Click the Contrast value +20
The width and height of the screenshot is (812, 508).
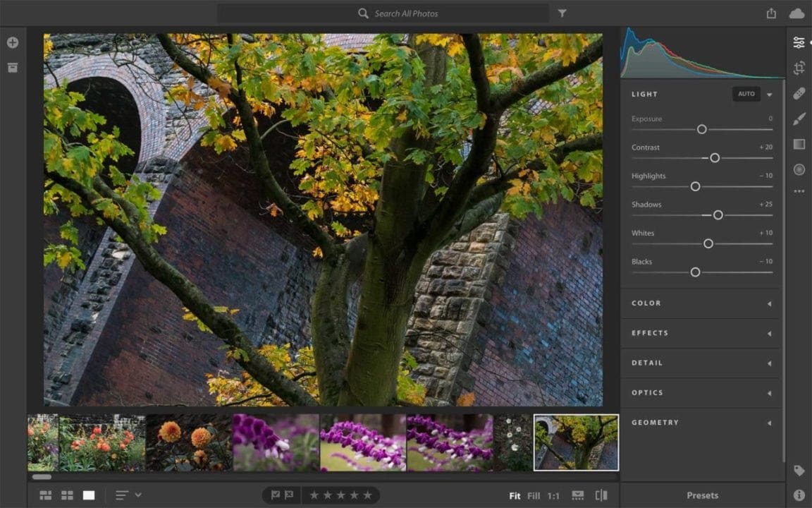[766, 147]
